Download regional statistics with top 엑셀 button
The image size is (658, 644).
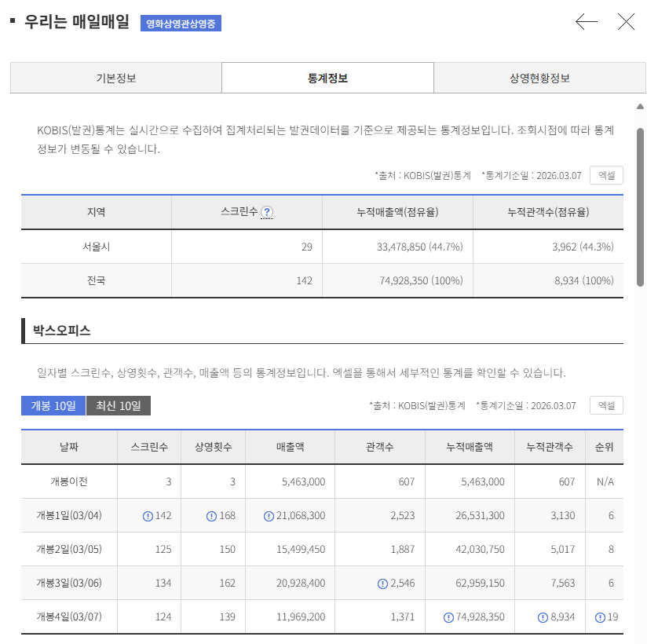click(x=606, y=175)
